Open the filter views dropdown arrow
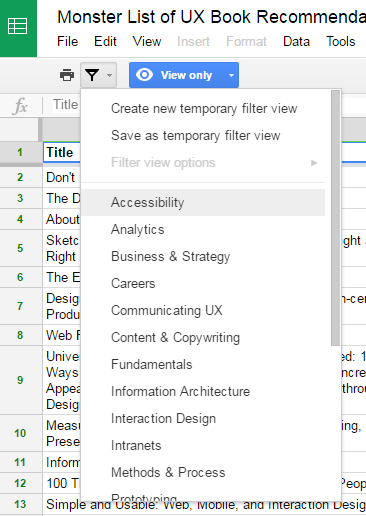The height and width of the screenshot is (516, 366). click(x=109, y=75)
